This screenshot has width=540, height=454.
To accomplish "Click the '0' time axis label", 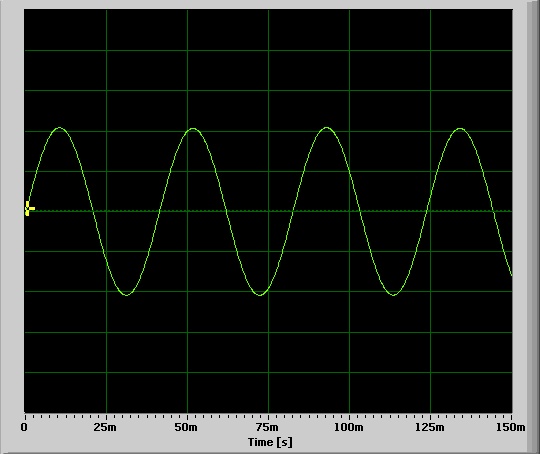I will click(x=24, y=427).
